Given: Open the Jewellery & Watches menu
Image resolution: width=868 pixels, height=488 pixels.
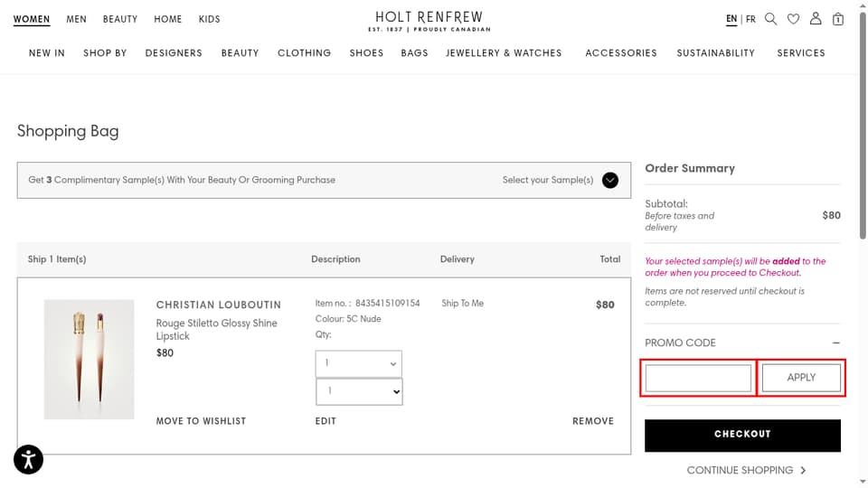Looking at the screenshot, I should point(504,53).
